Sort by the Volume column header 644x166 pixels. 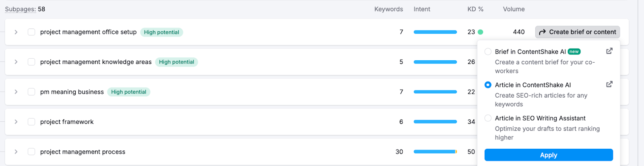[x=514, y=9]
